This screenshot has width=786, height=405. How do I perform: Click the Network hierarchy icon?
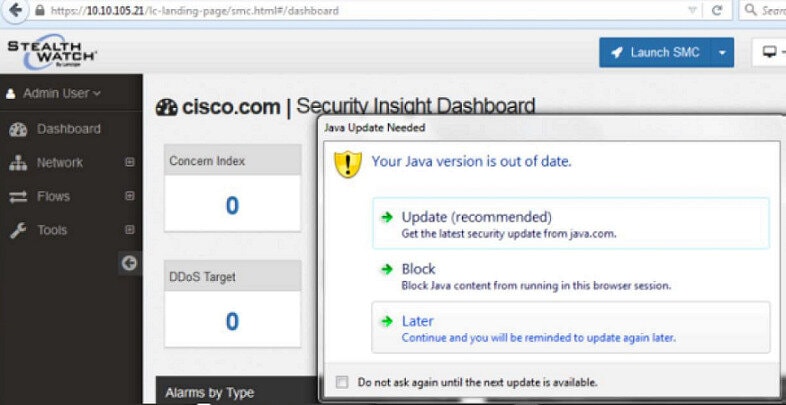point(18,163)
